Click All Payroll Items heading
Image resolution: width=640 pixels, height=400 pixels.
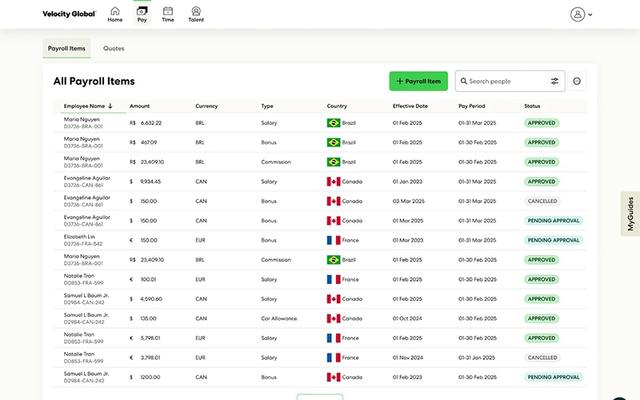[x=94, y=81]
